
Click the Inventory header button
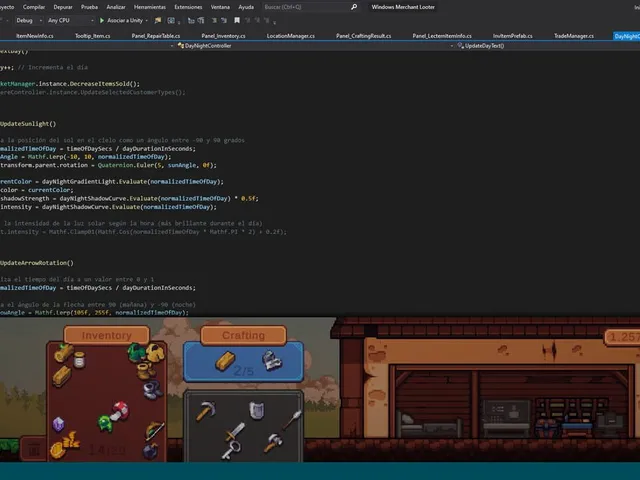(x=107, y=335)
